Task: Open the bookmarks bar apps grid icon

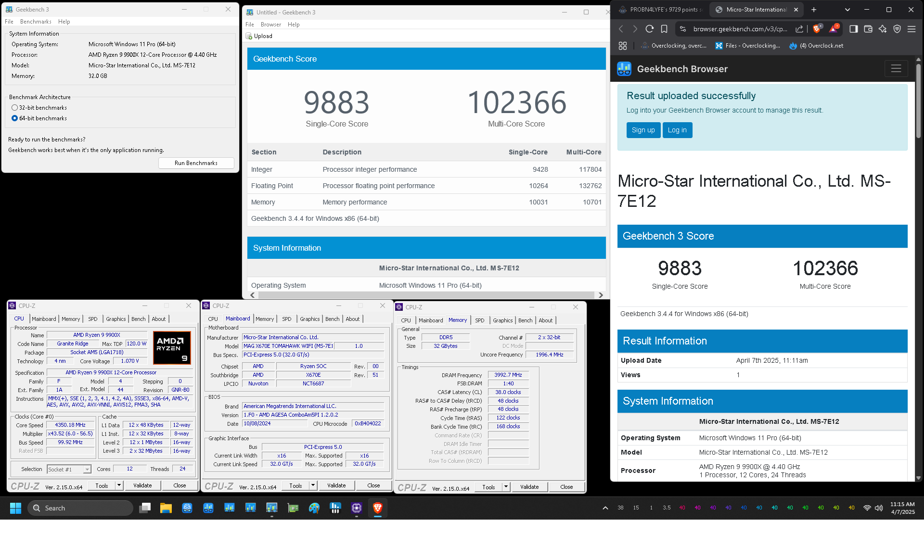Action: (623, 46)
